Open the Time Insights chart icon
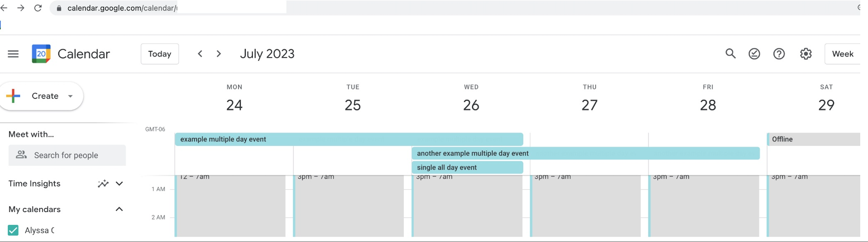This screenshot has height=242, width=868. pos(103,184)
